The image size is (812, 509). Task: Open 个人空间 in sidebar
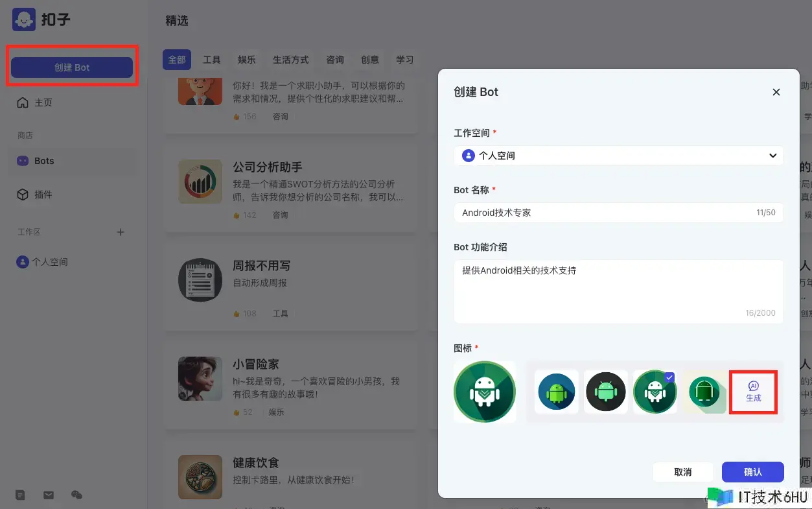click(49, 262)
